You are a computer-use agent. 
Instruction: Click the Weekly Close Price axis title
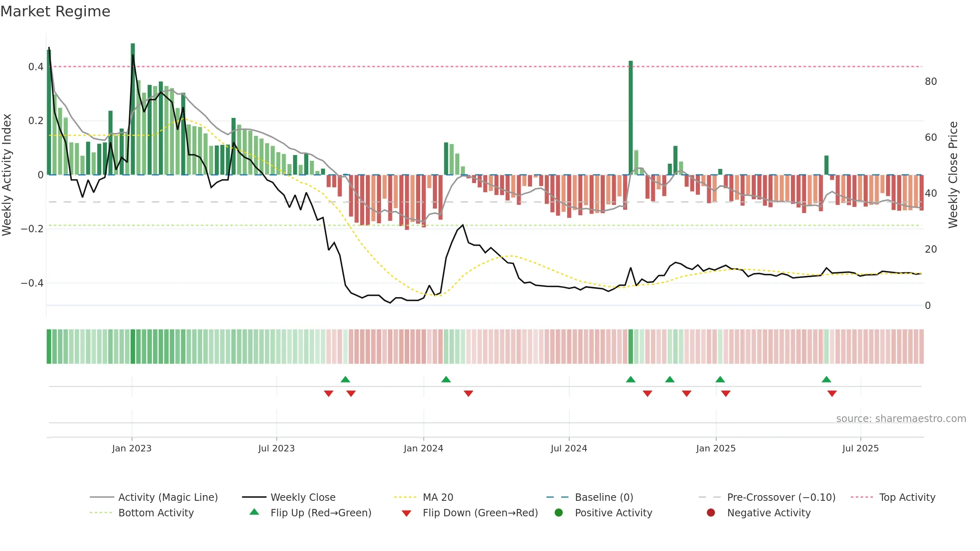[953, 175]
